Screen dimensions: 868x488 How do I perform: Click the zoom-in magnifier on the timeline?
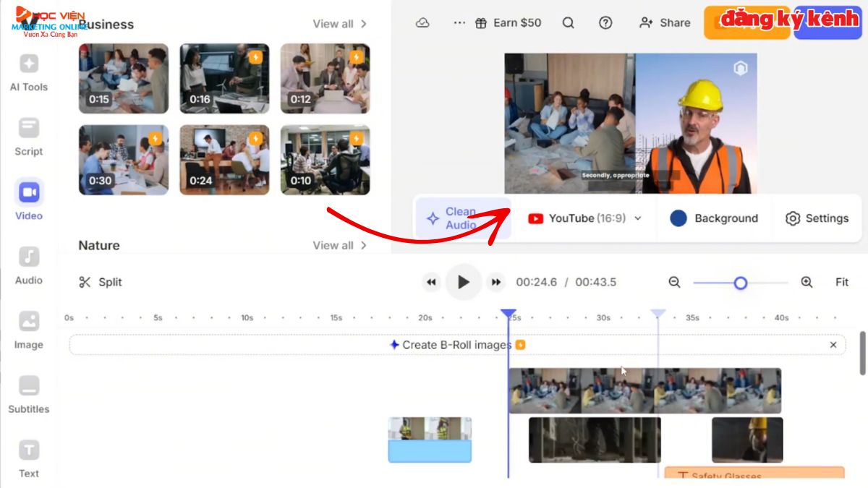(808, 282)
